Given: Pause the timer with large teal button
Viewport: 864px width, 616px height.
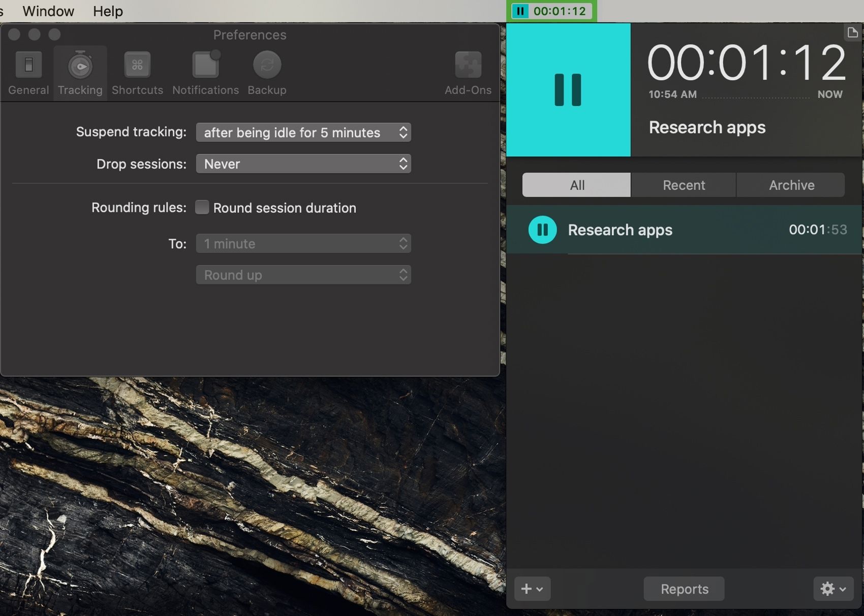Looking at the screenshot, I should pyautogui.click(x=568, y=90).
